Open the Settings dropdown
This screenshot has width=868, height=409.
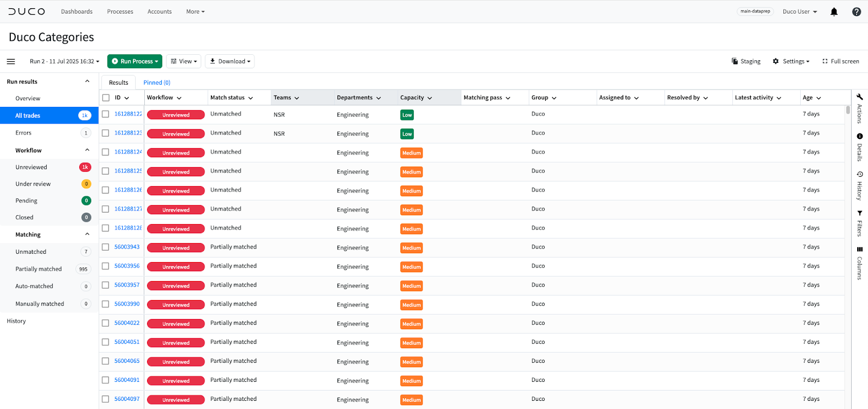tap(791, 61)
